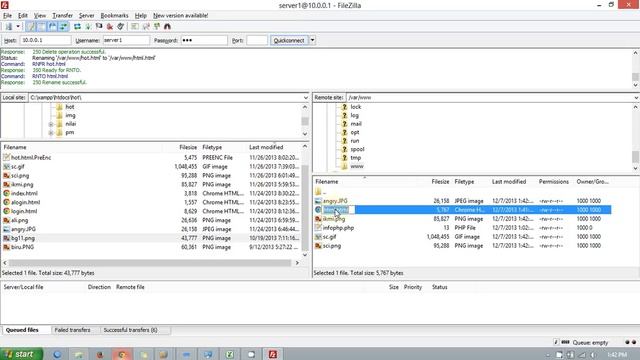Select index.html Chrome icon in local list

[6, 193]
